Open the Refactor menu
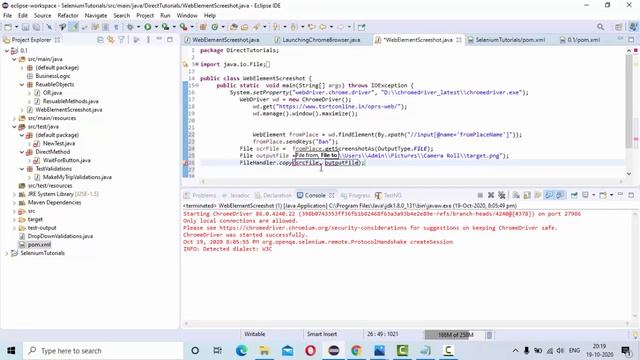The height and width of the screenshot is (360, 640). click(x=68, y=16)
